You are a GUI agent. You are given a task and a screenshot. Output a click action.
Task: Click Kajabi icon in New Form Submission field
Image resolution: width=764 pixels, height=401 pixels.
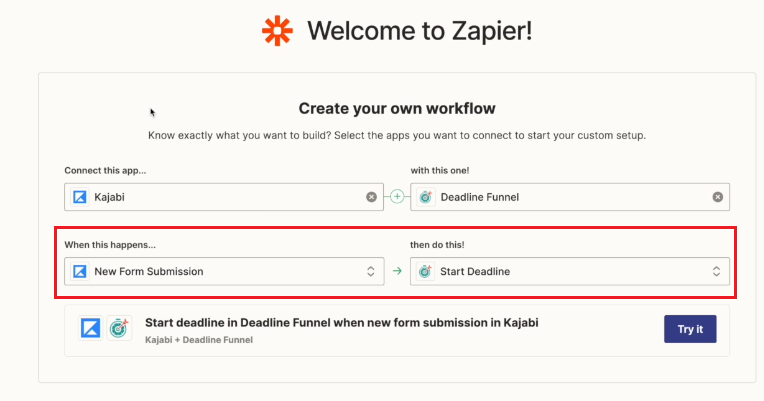click(x=80, y=271)
